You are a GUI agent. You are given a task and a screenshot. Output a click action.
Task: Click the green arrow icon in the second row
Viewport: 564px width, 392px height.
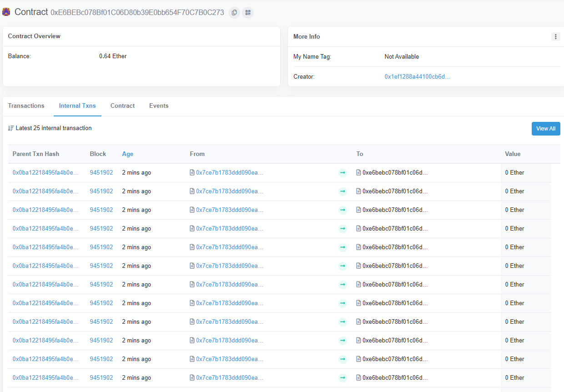342,191
